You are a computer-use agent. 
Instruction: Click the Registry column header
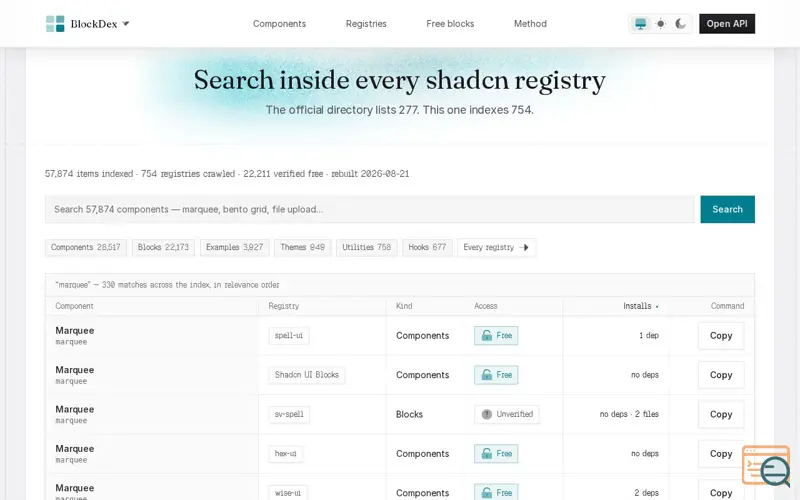pyautogui.click(x=284, y=306)
